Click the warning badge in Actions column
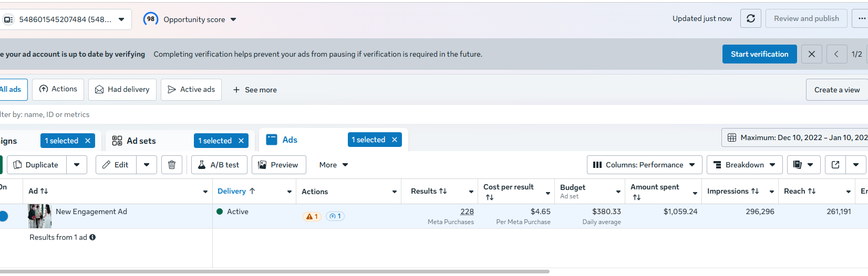 click(x=312, y=216)
